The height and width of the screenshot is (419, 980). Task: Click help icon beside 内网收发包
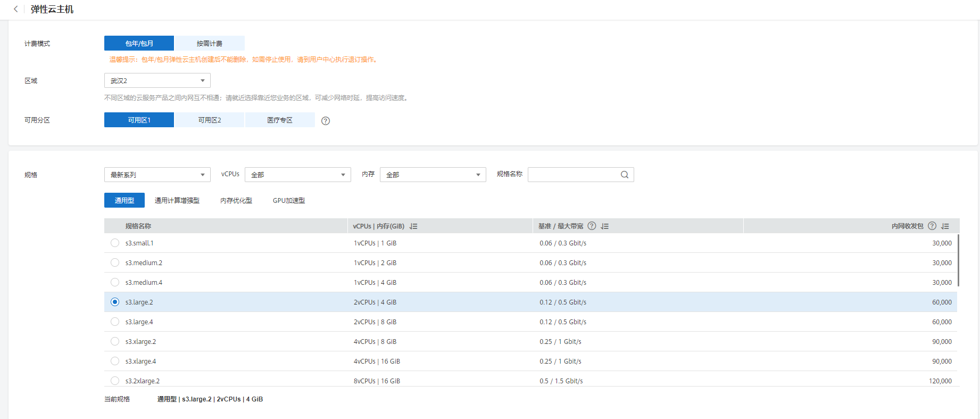(932, 226)
